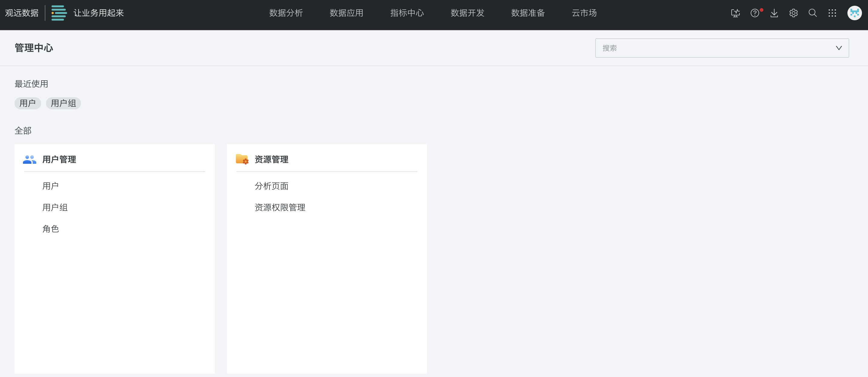Viewport: 868px width, 377px height.
Task: Click the recent 用户 tag
Action: 28,103
